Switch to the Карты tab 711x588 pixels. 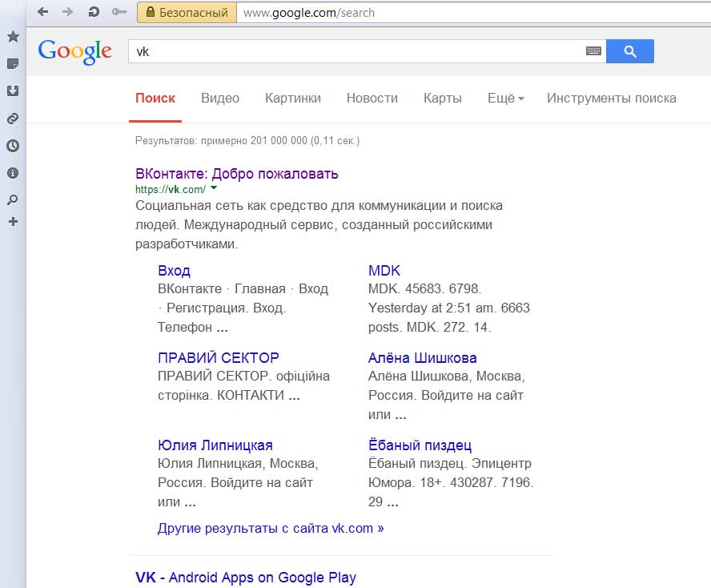(x=443, y=98)
